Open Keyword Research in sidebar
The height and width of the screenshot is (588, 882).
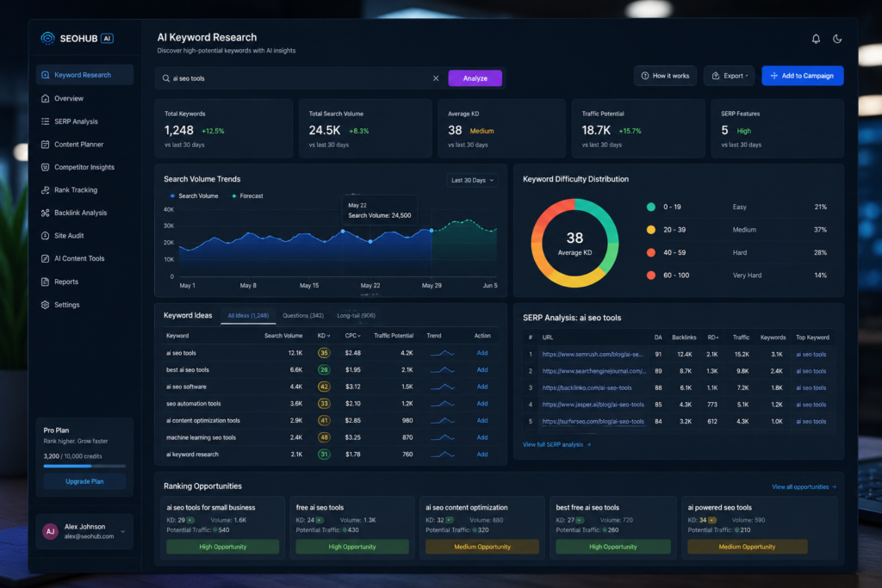click(85, 75)
